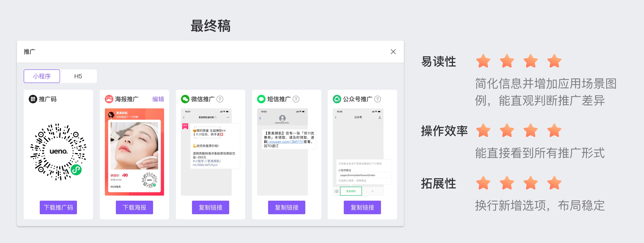
Task: Click the 编辑 link for 海报推广
Action: coord(158,99)
